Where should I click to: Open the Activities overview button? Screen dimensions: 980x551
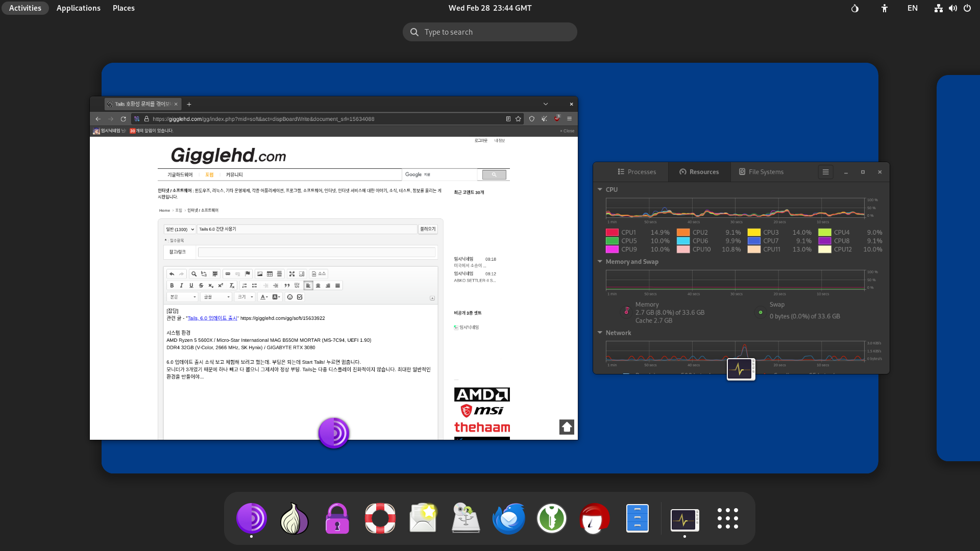[25, 8]
